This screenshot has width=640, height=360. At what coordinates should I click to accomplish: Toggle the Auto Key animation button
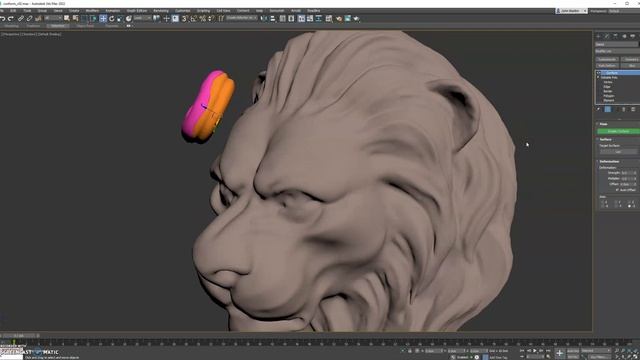point(573,351)
